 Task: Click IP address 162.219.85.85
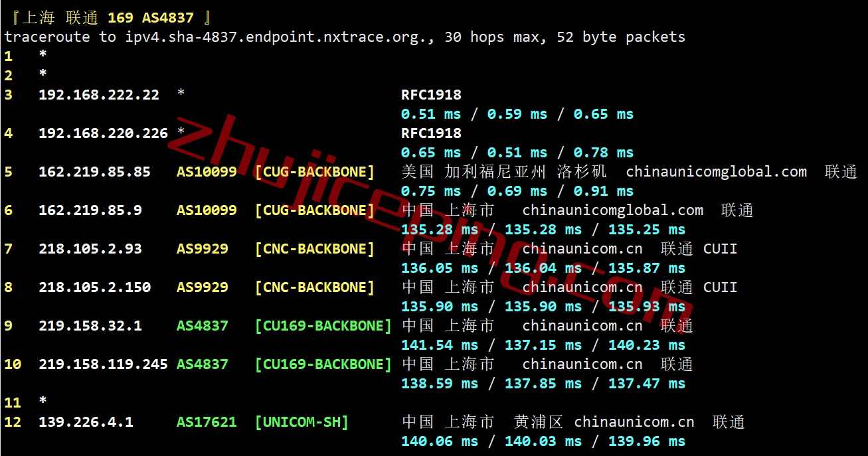pyautogui.click(x=95, y=172)
